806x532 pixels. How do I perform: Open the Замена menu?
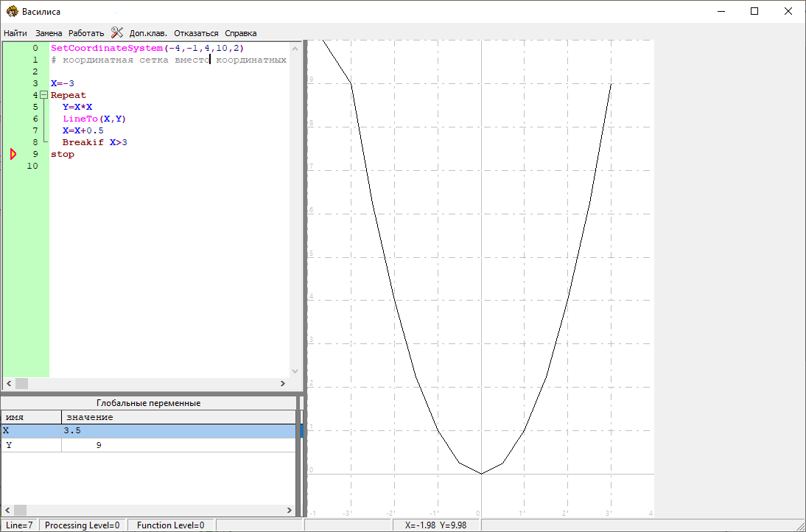(x=49, y=33)
